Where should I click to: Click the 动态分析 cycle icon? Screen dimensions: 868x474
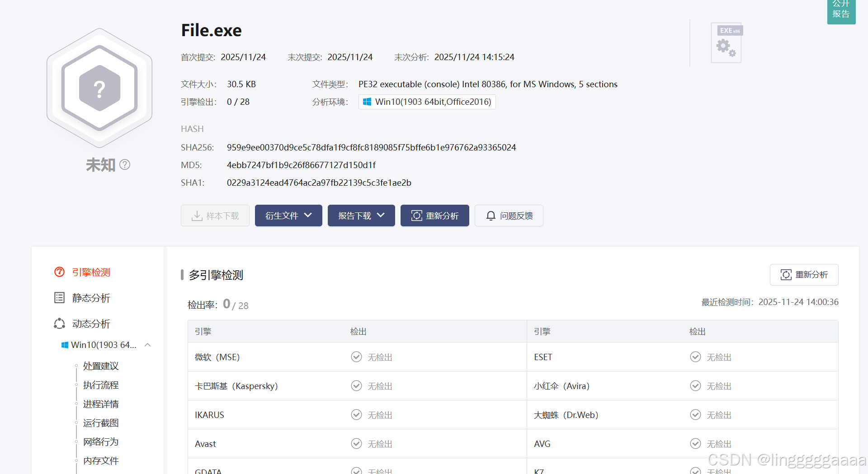60,324
